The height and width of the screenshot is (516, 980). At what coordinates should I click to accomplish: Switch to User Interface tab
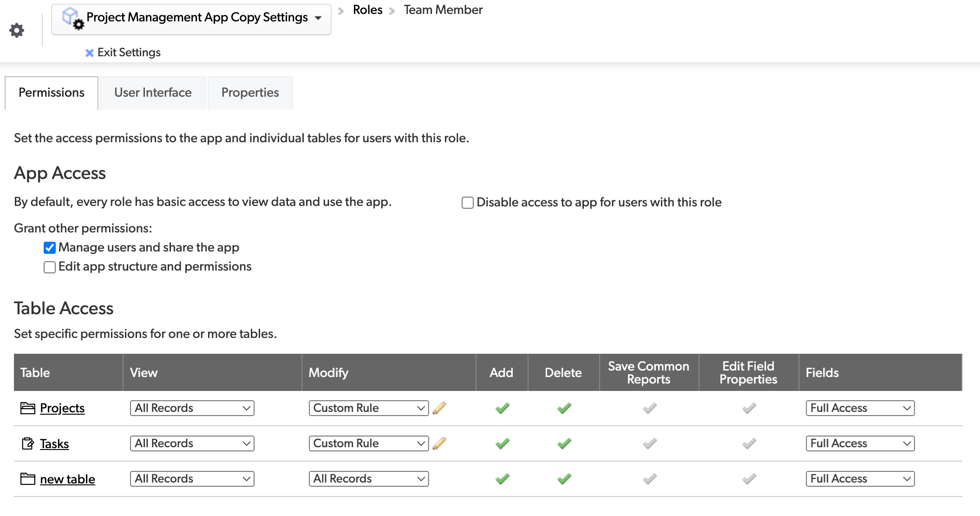(152, 92)
